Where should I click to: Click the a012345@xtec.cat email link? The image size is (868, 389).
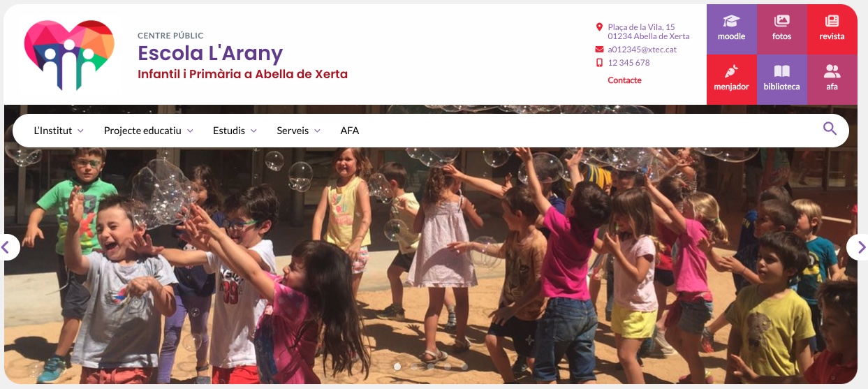[x=642, y=50]
